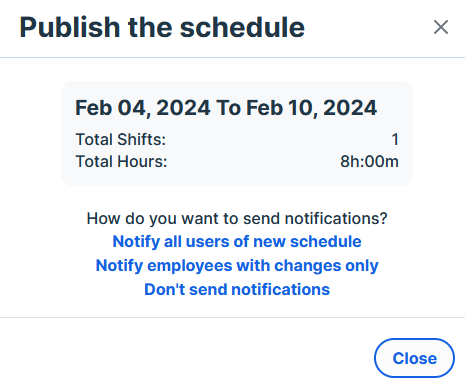The height and width of the screenshot is (390, 465).
Task: Click the word Publish in the dialog title
Action: click(x=70, y=27)
